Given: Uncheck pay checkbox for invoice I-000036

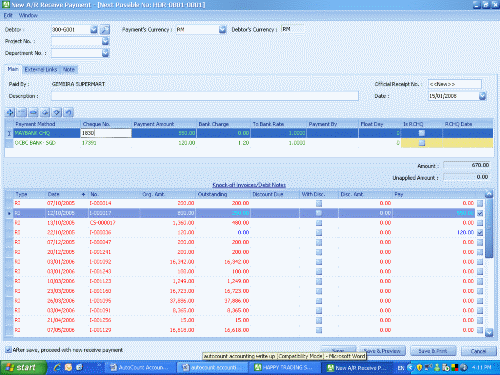Looking at the screenshot, I should coord(480,232).
